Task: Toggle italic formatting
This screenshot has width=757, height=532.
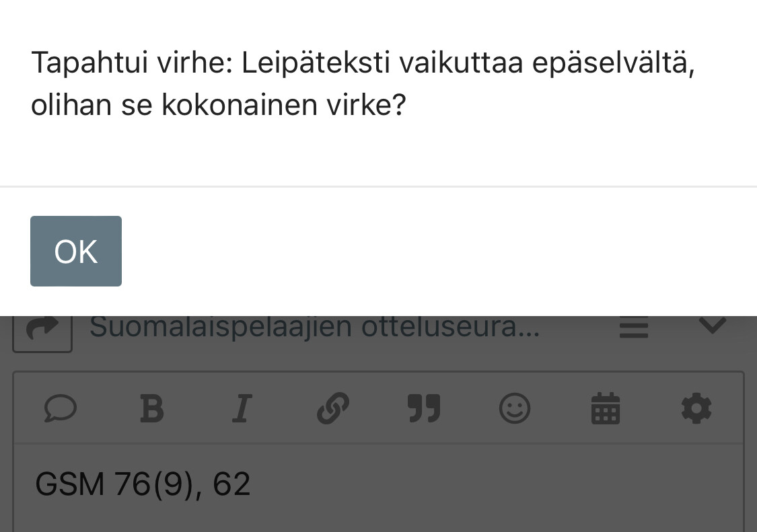Action: 242,408
